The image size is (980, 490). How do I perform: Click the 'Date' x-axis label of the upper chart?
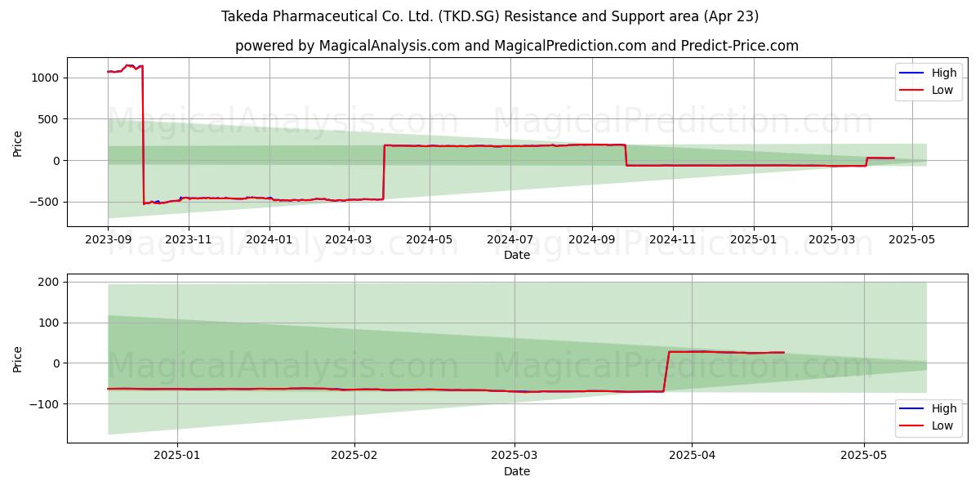coord(517,255)
